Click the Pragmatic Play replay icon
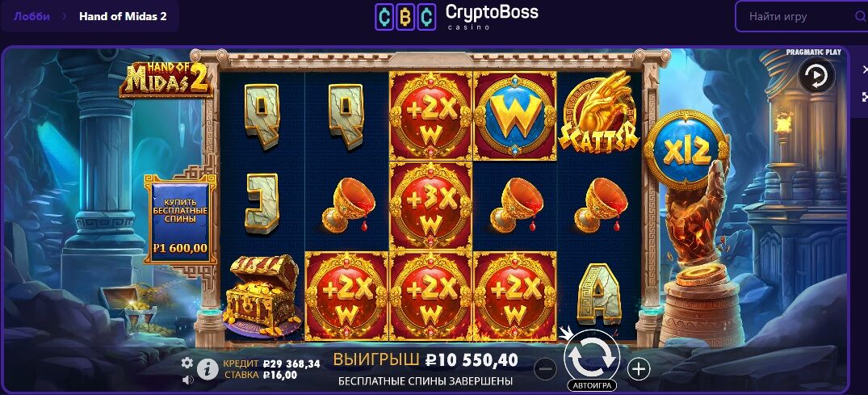The image size is (868, 395). point(816,75)
